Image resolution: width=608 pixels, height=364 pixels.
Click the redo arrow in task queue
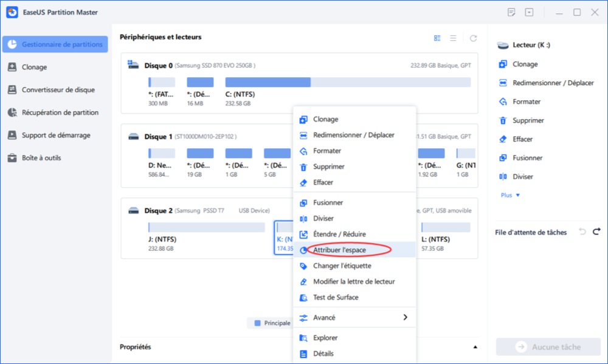pyautogui.click(x=596, y=232)
